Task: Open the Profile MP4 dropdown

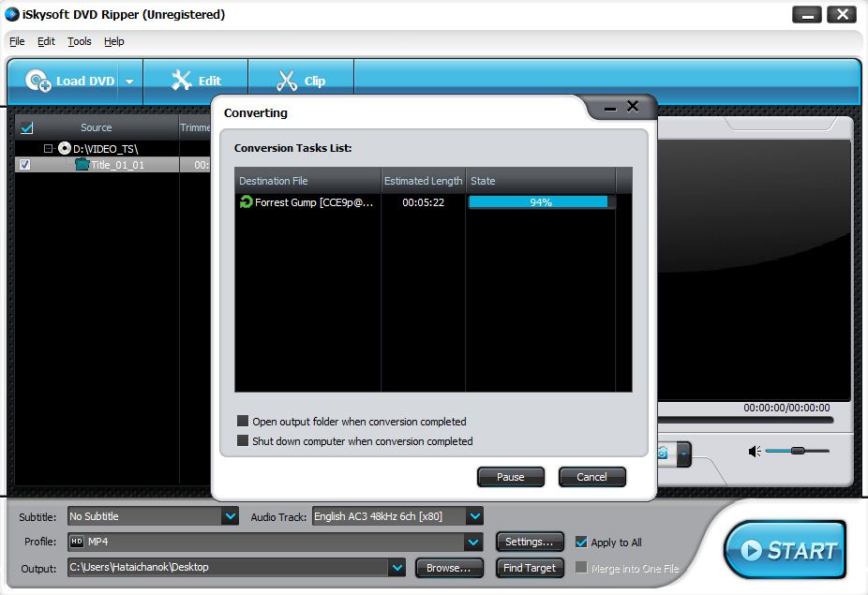Action: click(473, 542)
